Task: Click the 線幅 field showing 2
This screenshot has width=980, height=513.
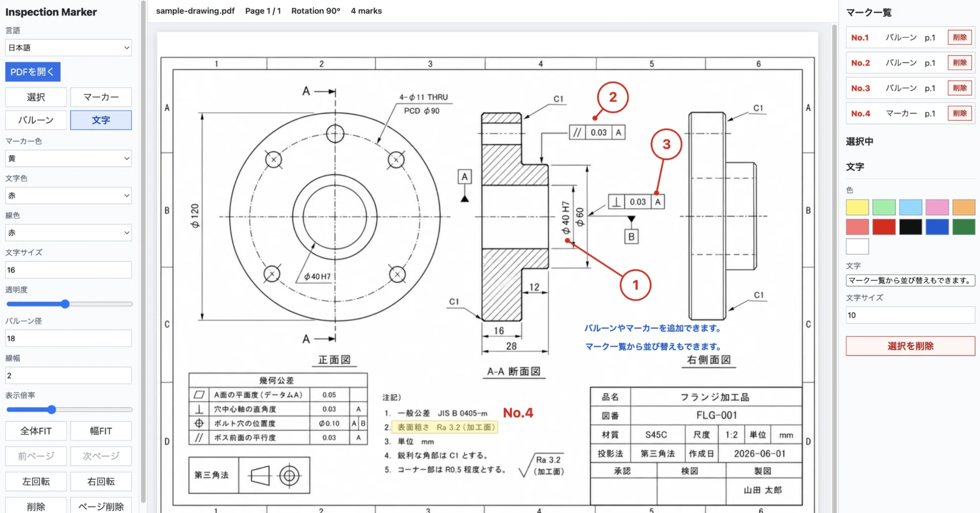Action: (68, 376)
